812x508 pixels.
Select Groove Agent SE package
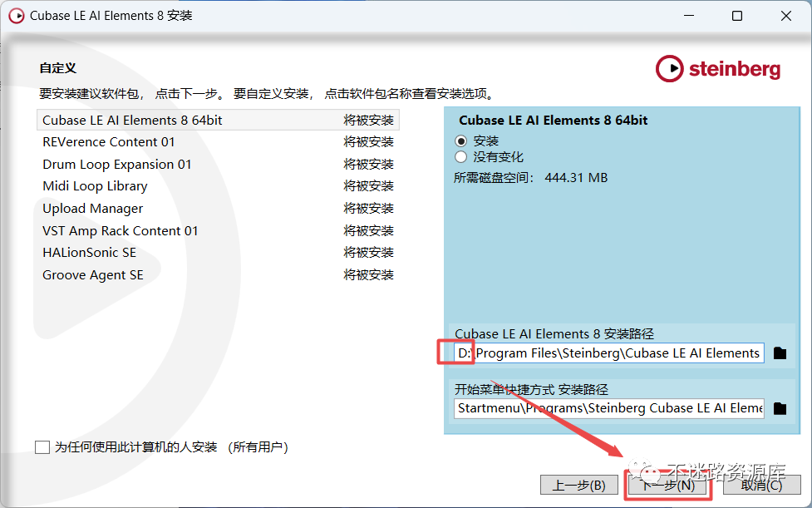pyautogui.click(x=218, y=274)
